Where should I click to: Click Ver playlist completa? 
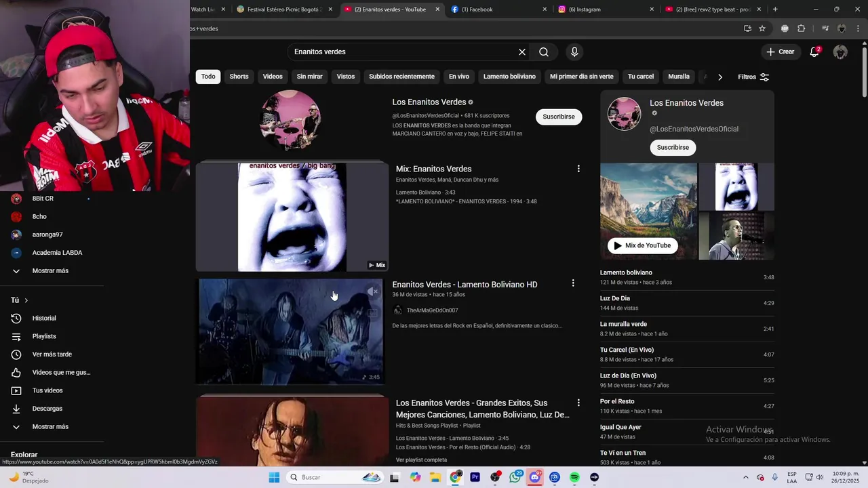coord(421,460)
